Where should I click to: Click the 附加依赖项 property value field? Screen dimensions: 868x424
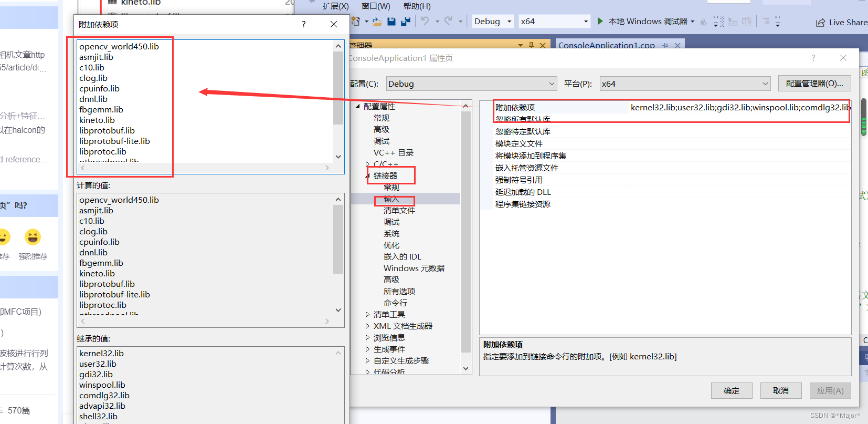point(739,107)
